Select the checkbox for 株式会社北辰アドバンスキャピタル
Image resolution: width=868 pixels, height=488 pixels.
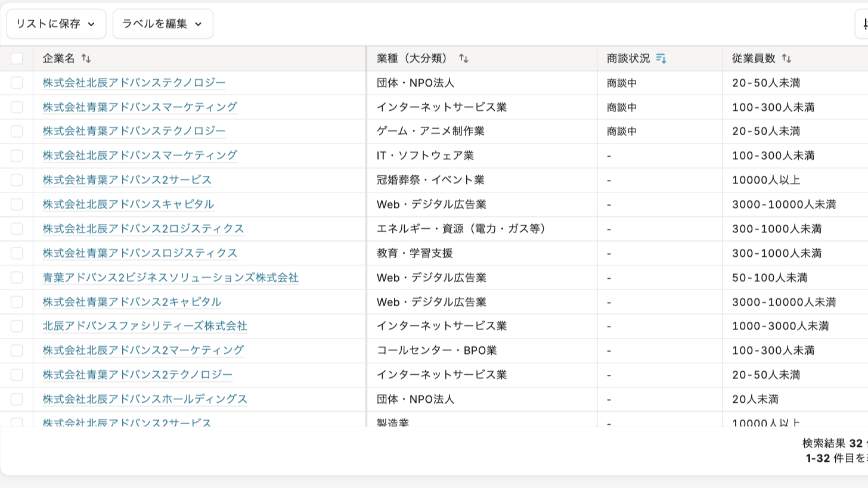[x=17, y=204]
